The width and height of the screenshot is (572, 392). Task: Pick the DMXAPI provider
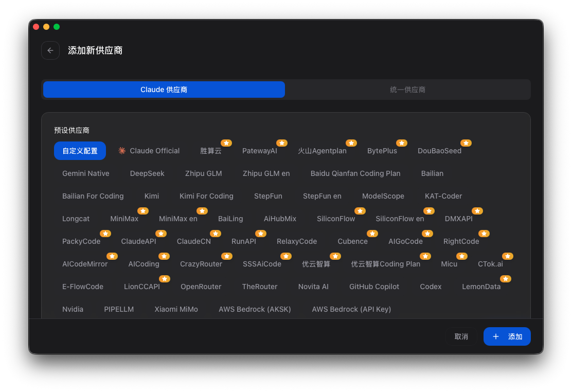pyautogui.click(x=458, y=219)
